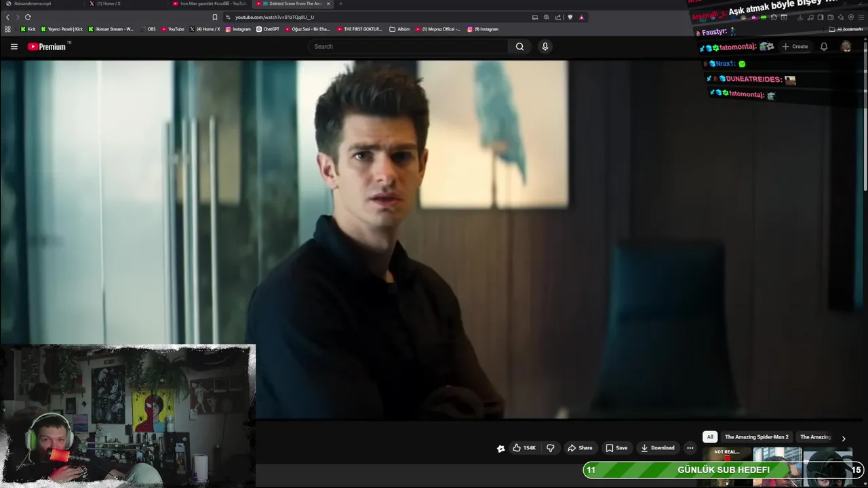Switch to Iron Man gauntlet YouTube tab

pyautogui.click(x=210, y=3)
